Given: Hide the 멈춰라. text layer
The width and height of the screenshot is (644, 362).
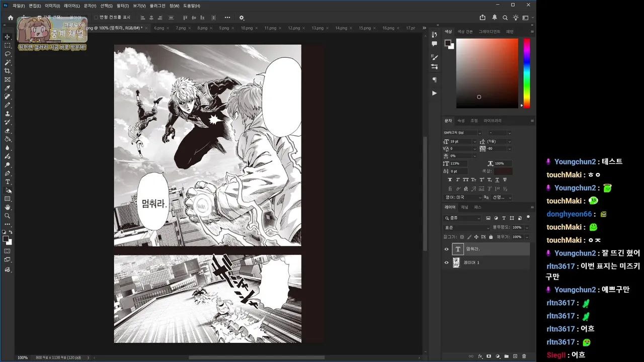Looking at the screenshot, I should [x=446, y=249].
